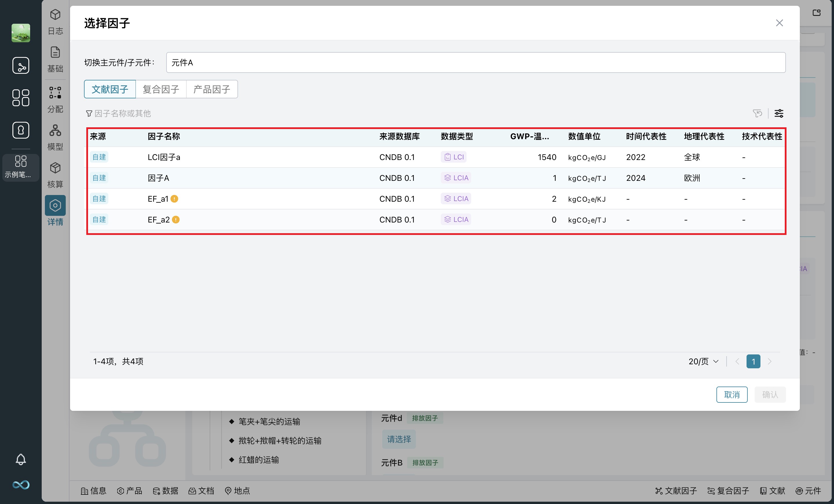Go to next page arrow
Viewport: 834px width, 504px height.
(769, 361)
